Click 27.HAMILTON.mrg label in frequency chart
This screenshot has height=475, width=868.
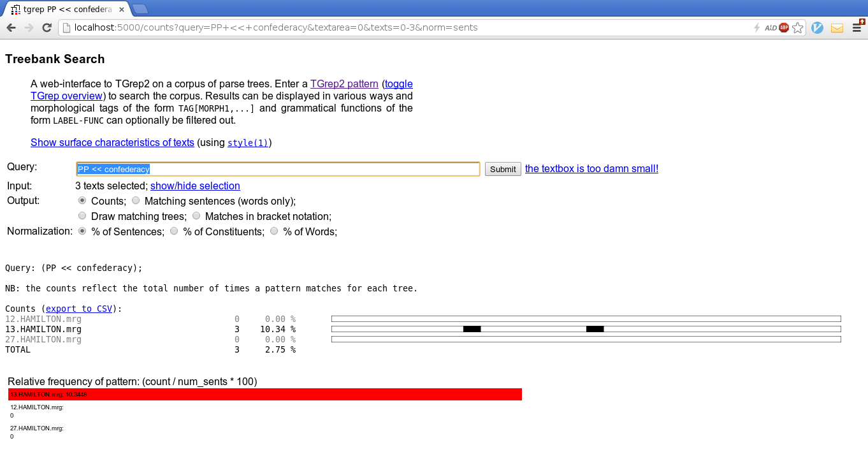37,428
